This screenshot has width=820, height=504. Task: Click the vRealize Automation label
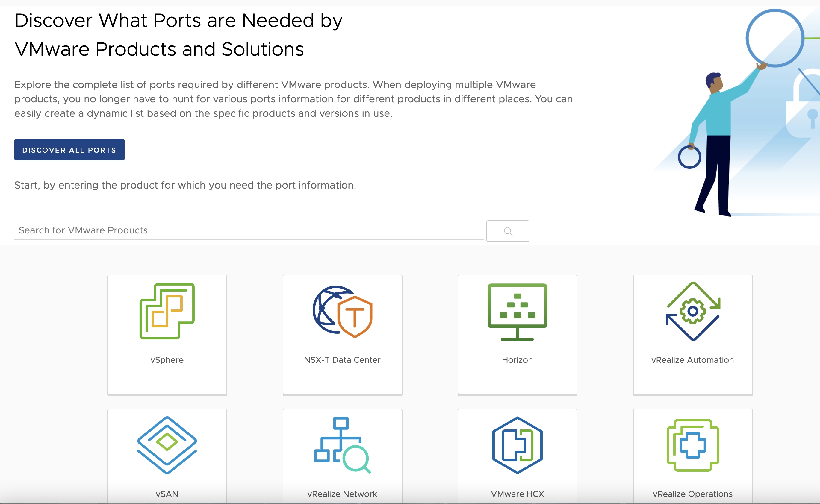pyautogui.click(x=693, y=360)
